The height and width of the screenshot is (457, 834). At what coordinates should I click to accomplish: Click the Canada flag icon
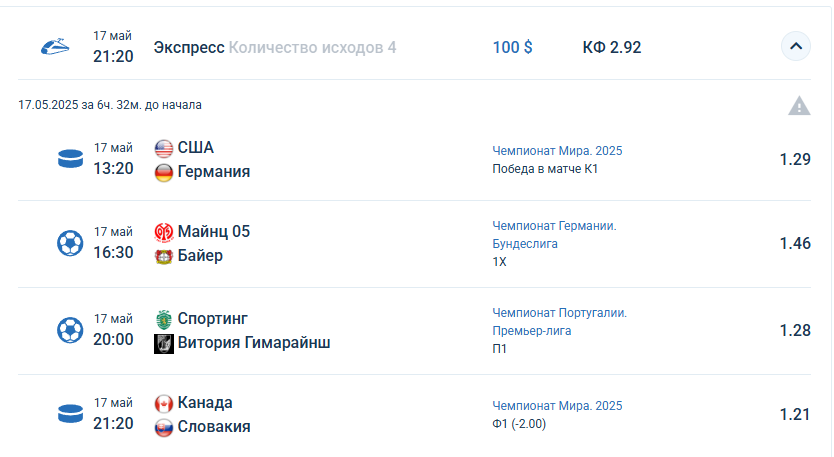pyautogui.click(x=164, y=403)
